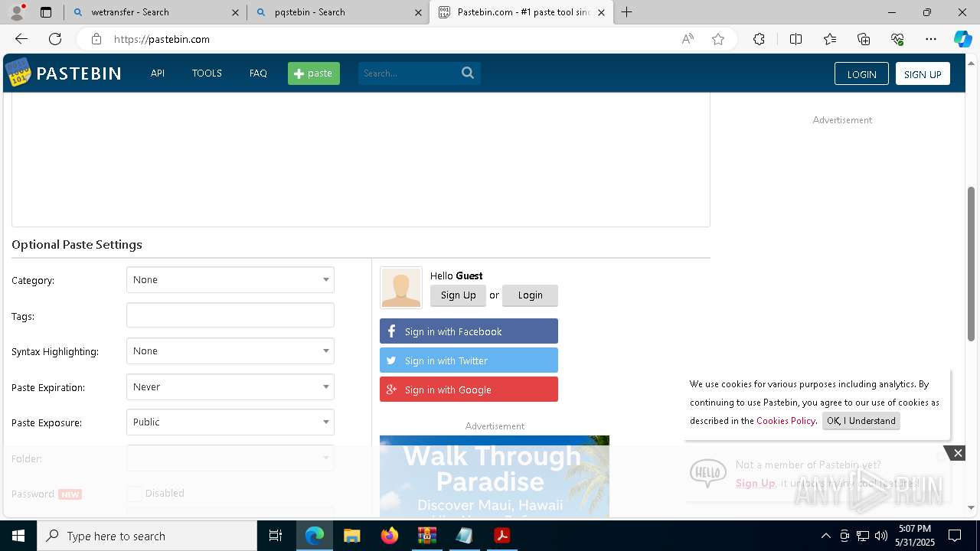
Task: Click the green paste button
Action: [314, 73]
